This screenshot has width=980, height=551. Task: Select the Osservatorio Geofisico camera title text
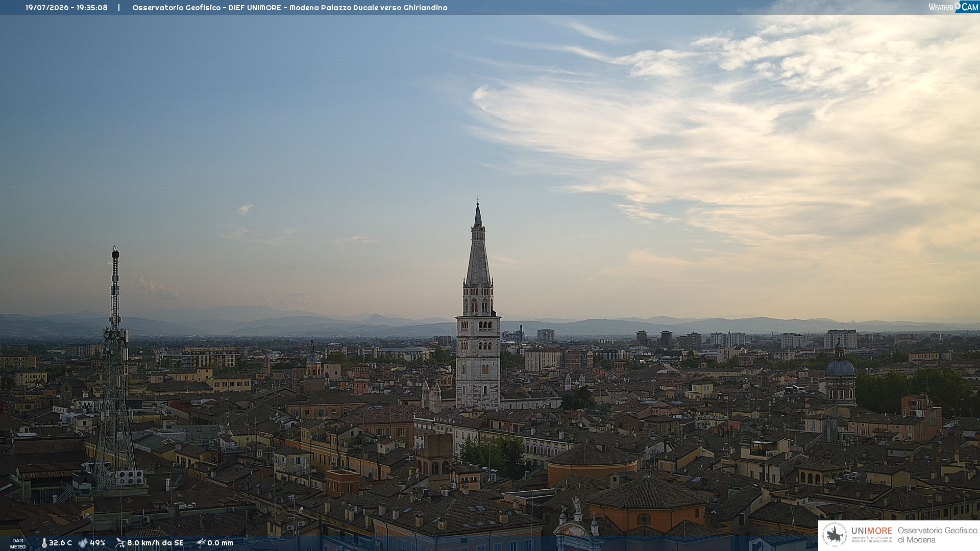[x=289, y=8]
